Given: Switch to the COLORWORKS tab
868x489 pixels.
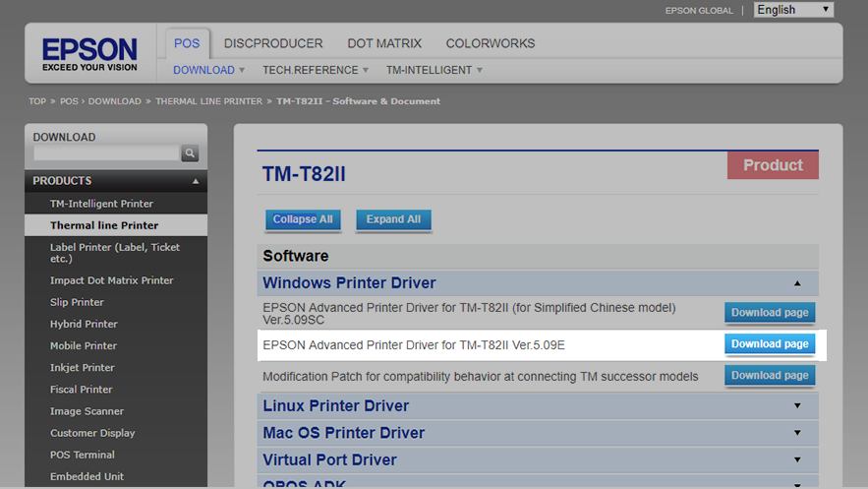Looking at the screenshot, I should (x=491, y=43).
